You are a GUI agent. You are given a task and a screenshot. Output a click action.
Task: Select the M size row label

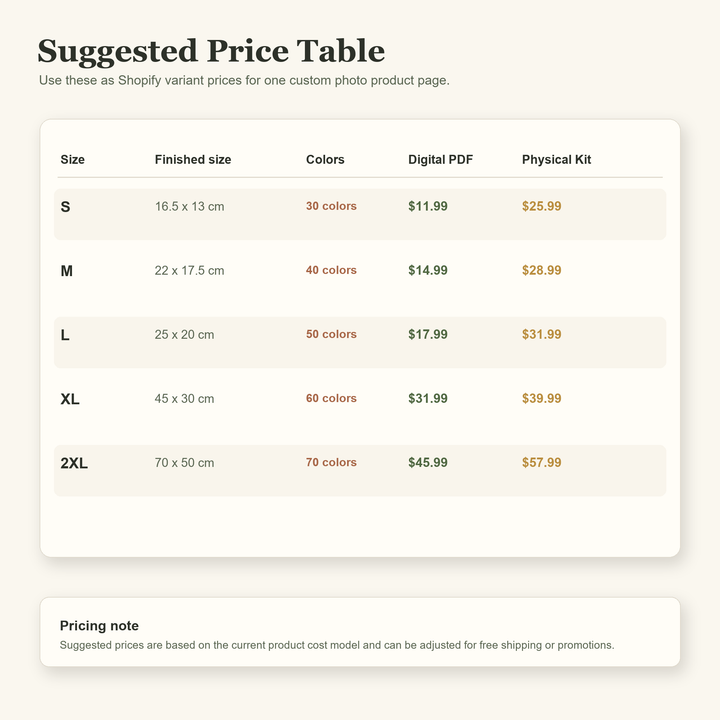[67, 271]
